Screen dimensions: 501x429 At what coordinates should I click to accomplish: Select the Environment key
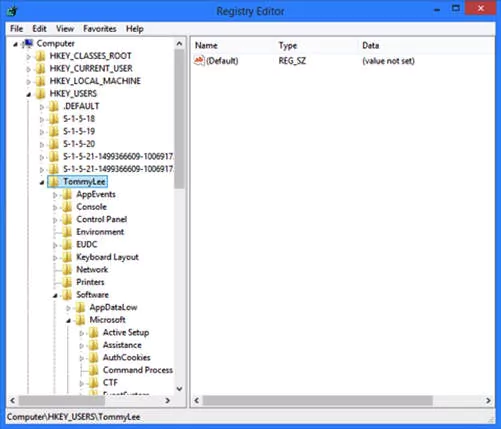[x=100, y=232]
